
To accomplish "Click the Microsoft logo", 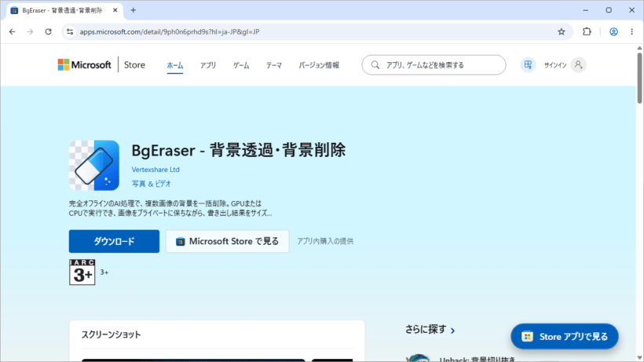I will tap(84, 65).
